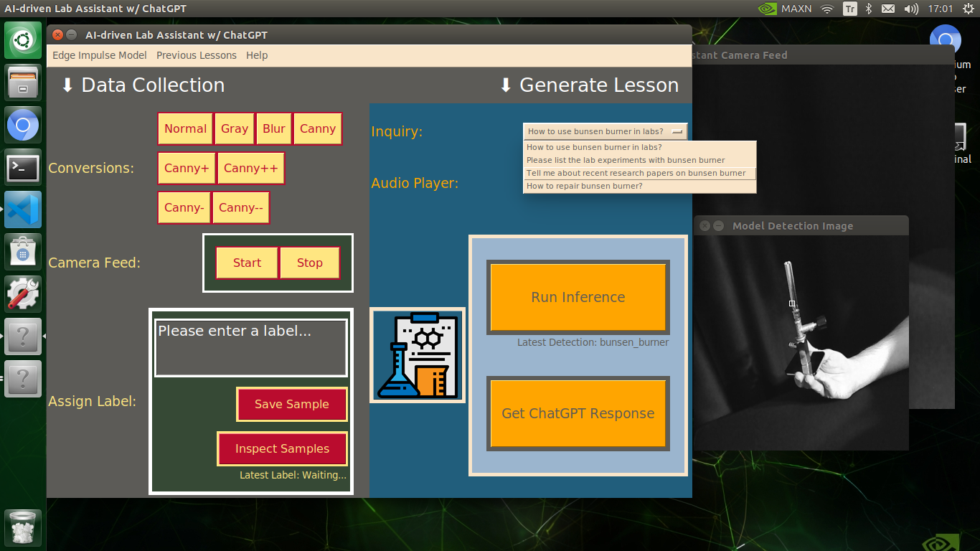Click the Generate Lesson heading
The width and height of the screenshot is (980, 551).
tap(589, 85)
